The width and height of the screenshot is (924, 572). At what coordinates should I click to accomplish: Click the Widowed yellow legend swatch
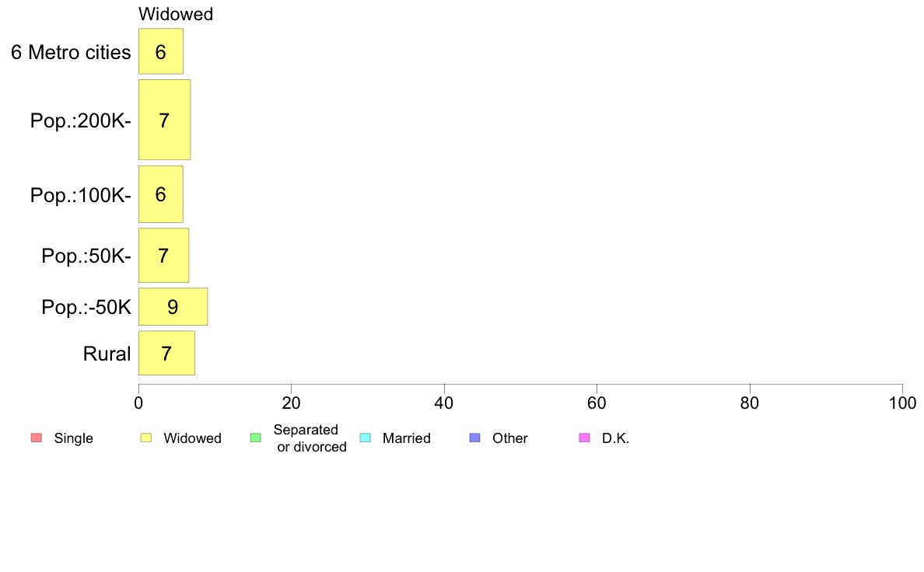(x=146, y=438)
